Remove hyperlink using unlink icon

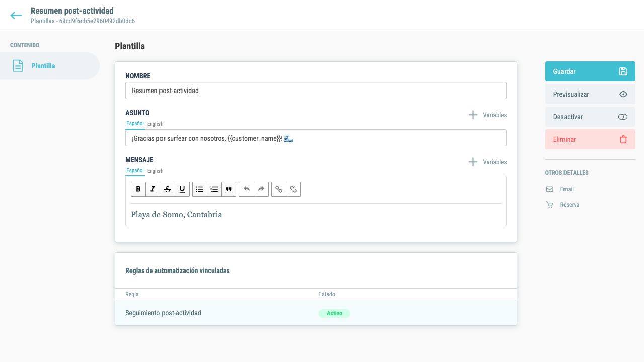pyautogui.click(x=293, y=189)
